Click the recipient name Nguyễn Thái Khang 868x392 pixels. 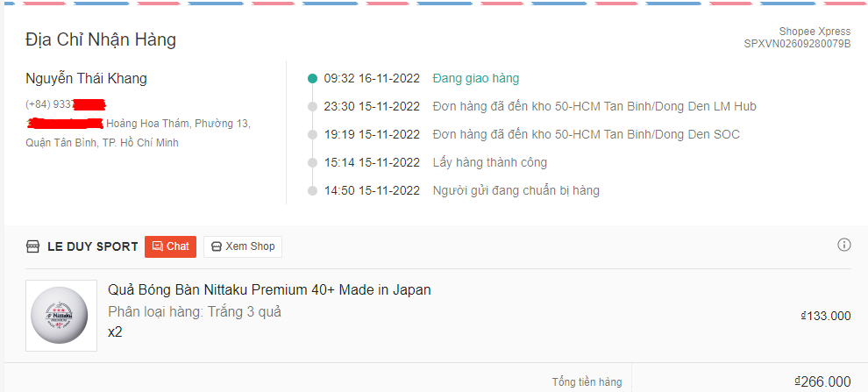point(86,79)
